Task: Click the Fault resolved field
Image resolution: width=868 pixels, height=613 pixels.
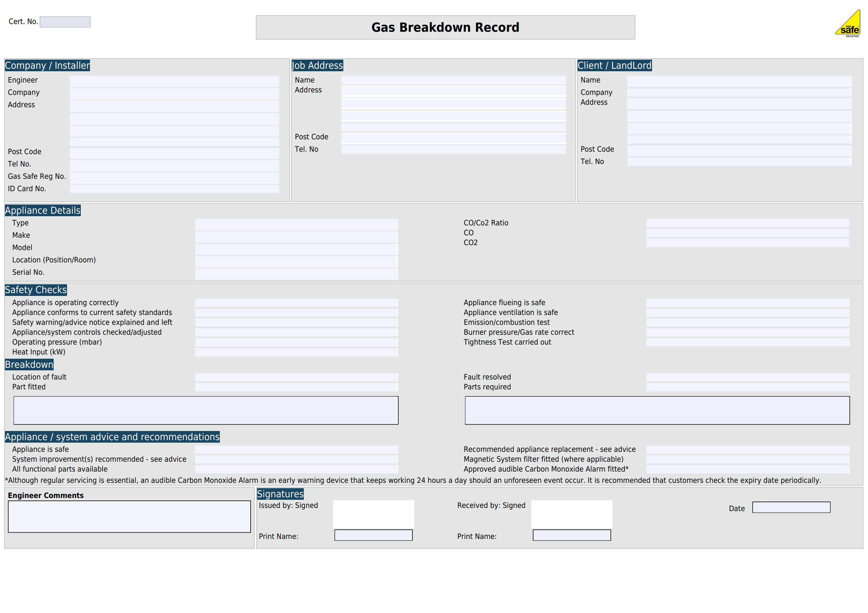Action: coord(747,377)
